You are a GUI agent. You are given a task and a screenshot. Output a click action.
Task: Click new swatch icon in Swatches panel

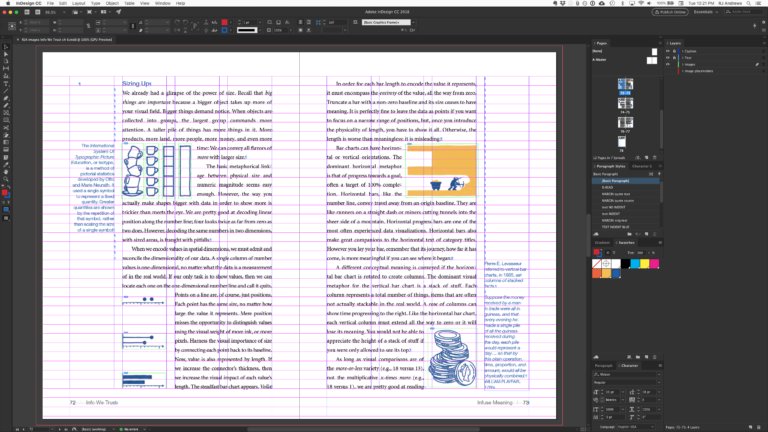coord(647,357)
